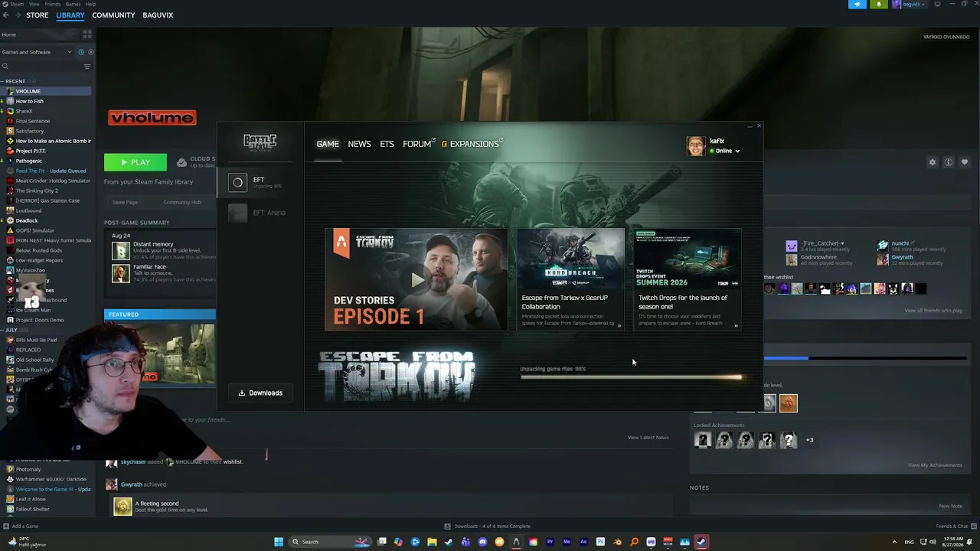Click the unpacking game files progress bar
Viewport: 980px width, 551px height.
(x=632, y=377)
